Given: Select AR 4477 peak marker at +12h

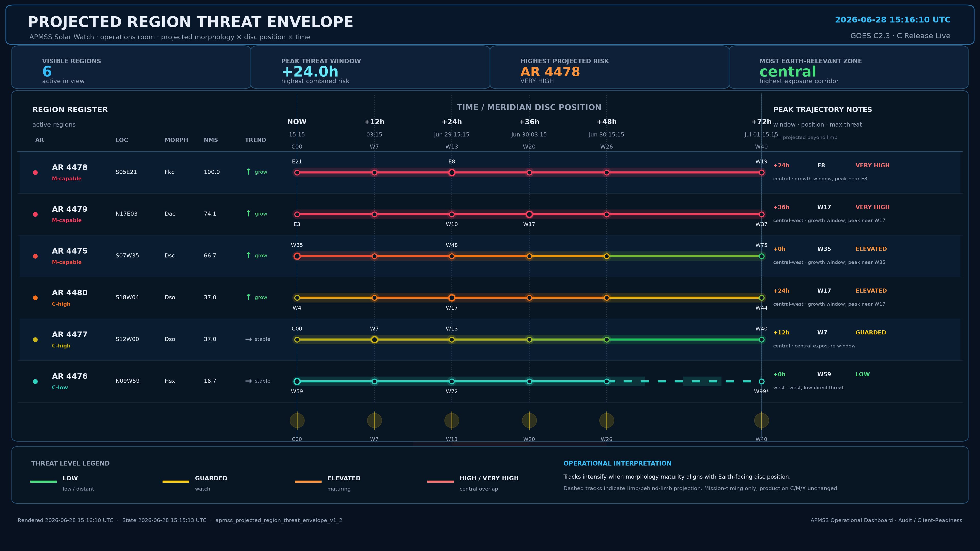Looking at the screenshot, I should pyautogui.click(x=374, y=340).
